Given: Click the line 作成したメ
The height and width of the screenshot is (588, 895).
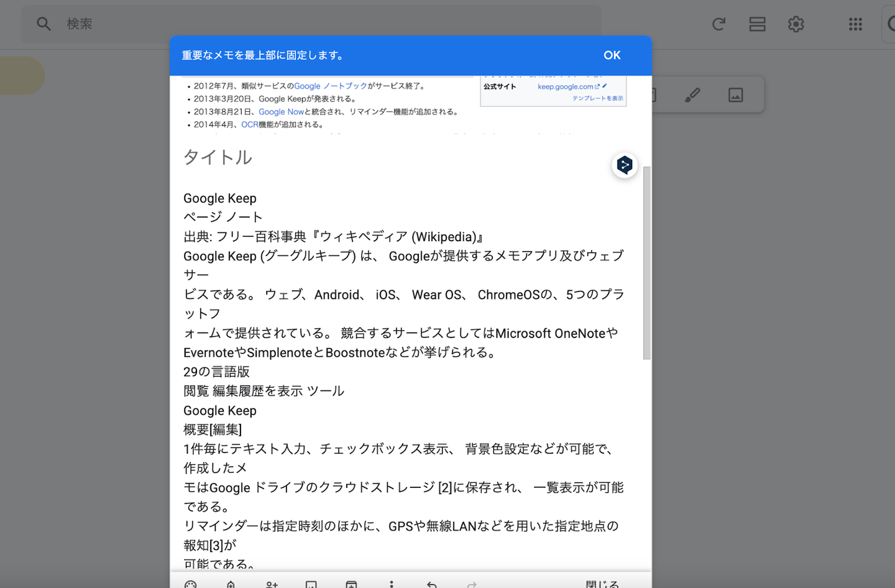Looking at the screenshot, I should click(215, 467).
